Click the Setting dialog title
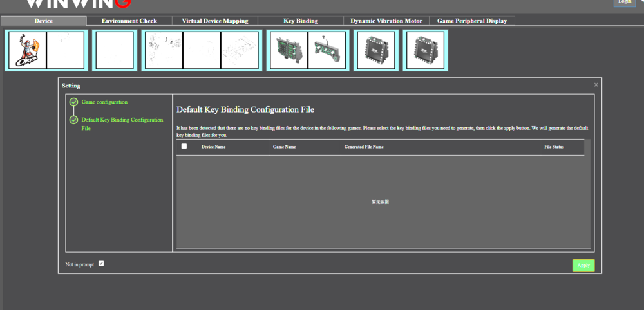The image size is (644, 310). [x=71, y=86]
